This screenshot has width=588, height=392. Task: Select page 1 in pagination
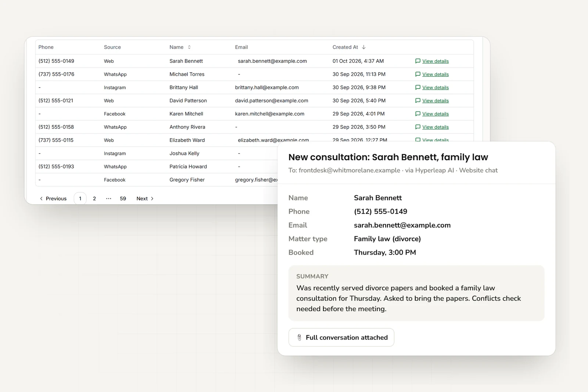pos(80,198)
